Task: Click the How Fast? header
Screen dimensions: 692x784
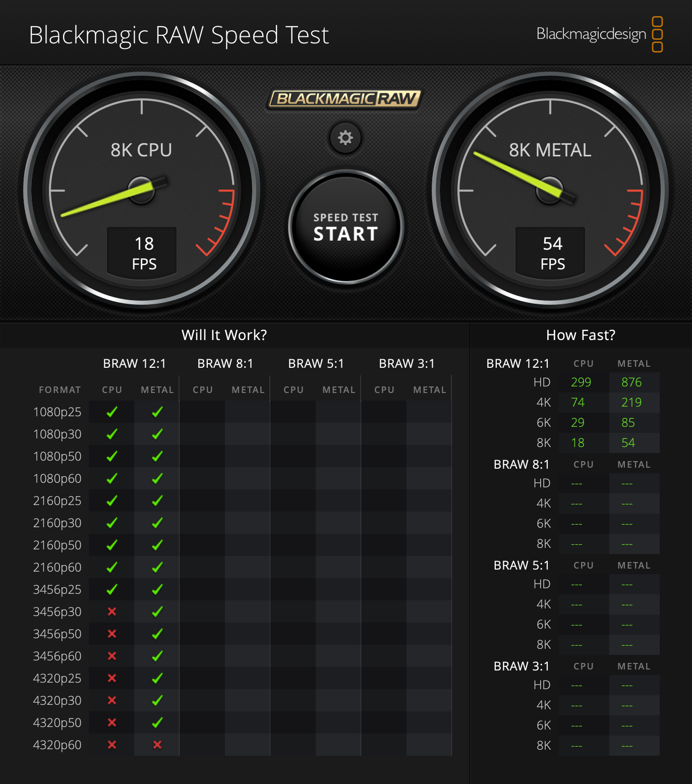Action: [x=581, y=335]
